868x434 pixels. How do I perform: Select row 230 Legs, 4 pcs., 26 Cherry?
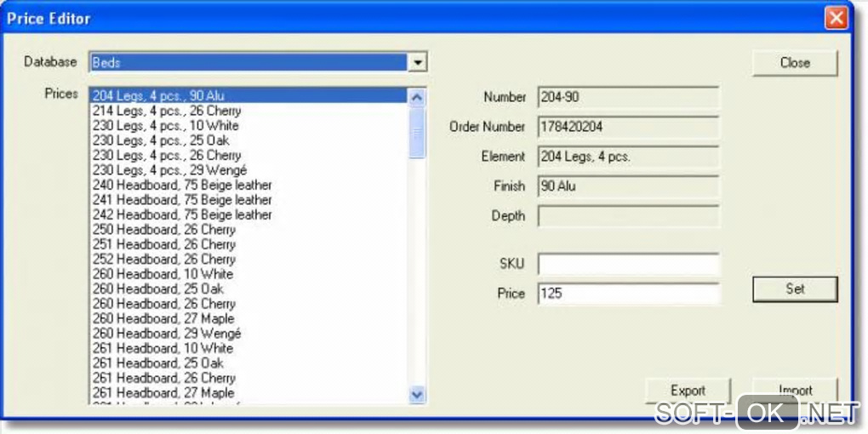click(x=249, y=155)
